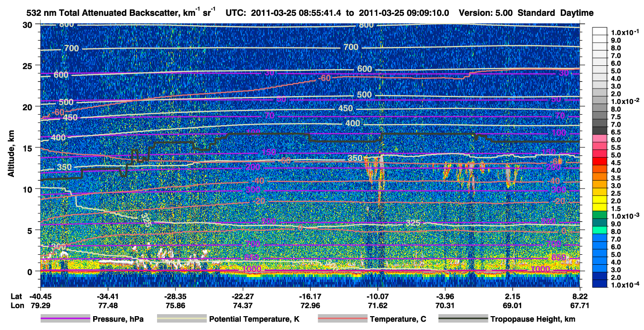Click latitude value -40.45
This screenshot has width=644, height=330.
(x=40, y=296)
